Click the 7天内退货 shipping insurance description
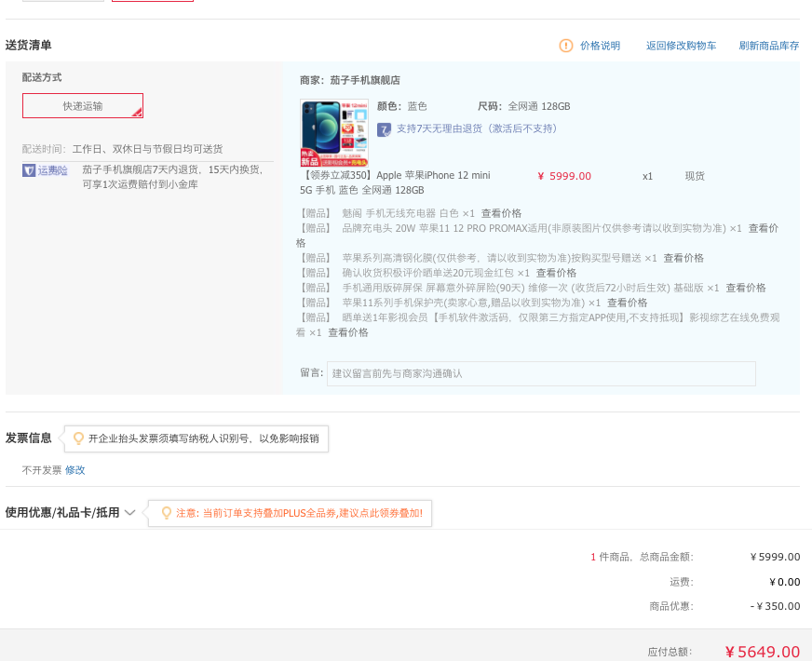Screen dimensions: 812x661 tap(172, 177)
